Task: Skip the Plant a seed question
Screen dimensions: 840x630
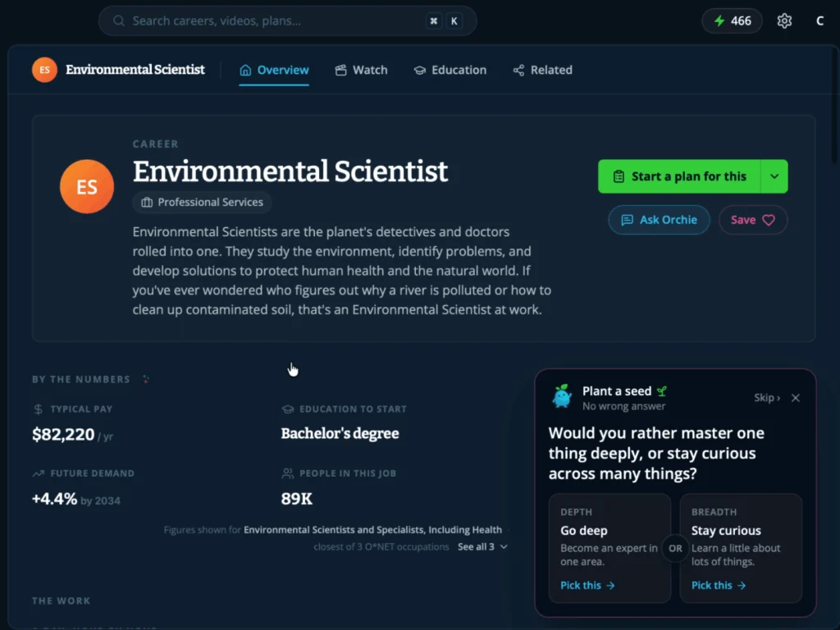Action: (767, 398)
